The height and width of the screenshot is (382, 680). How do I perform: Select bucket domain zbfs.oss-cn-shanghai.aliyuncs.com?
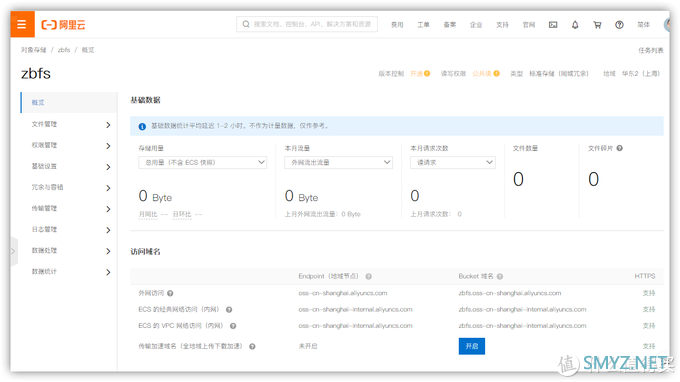(510, 294)
